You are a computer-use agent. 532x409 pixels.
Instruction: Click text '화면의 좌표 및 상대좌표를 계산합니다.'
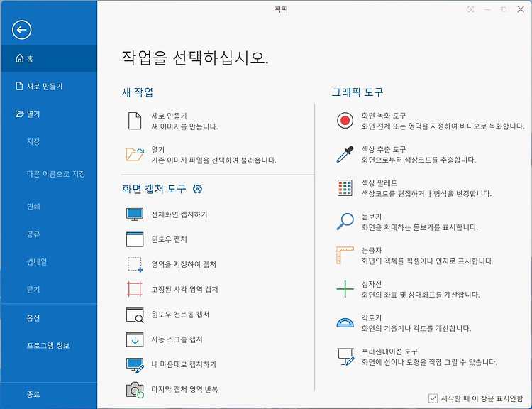(x=421, y=295)
